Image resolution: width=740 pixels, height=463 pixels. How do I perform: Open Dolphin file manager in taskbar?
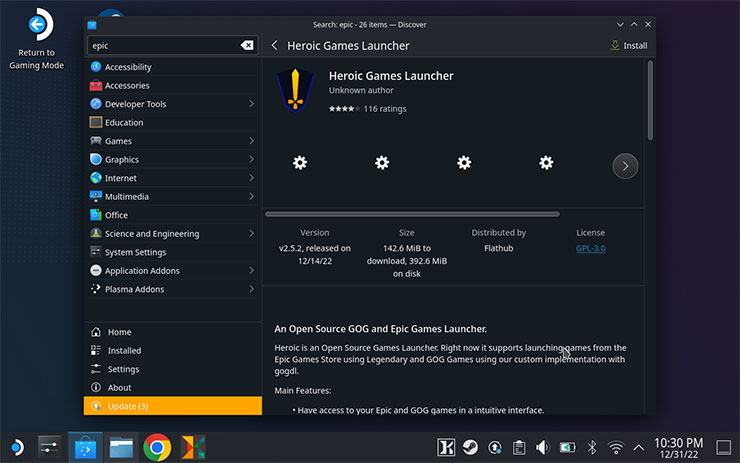point(122,446)
